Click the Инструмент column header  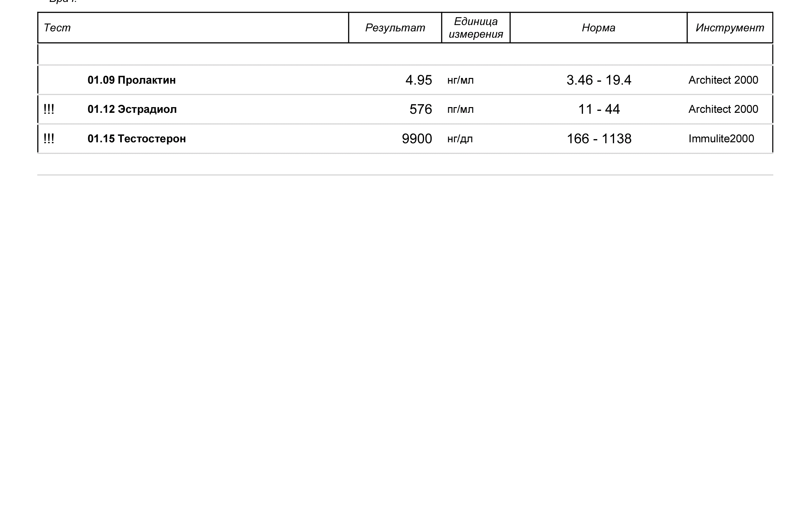coord(730,28)
